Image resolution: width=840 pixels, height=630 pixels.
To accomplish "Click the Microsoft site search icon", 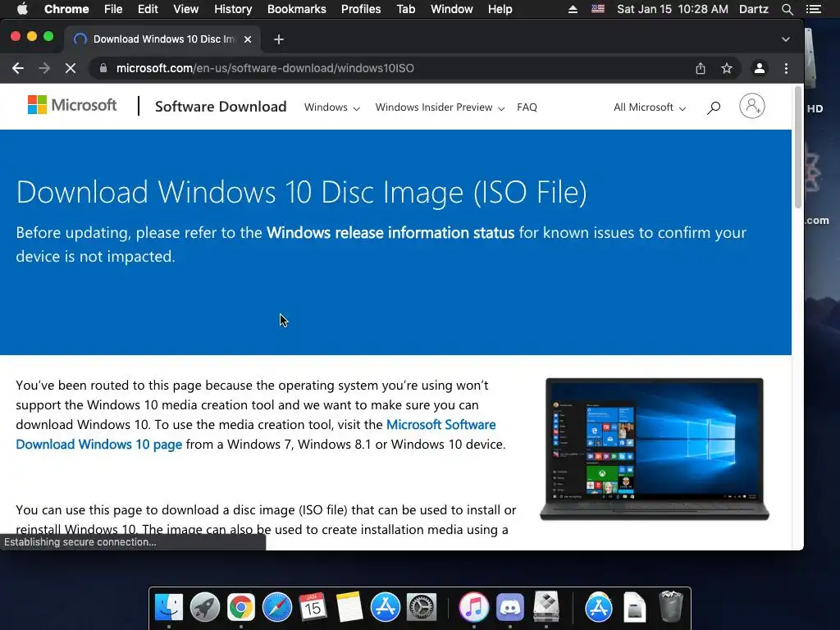I will [713, 107].
